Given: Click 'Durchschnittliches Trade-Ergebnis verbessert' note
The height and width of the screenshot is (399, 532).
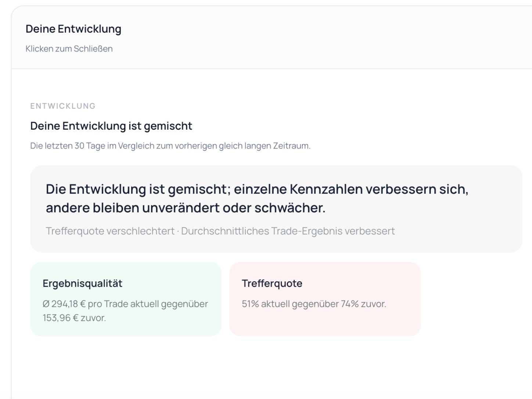Looking at the screenshot, I should 288,231.
